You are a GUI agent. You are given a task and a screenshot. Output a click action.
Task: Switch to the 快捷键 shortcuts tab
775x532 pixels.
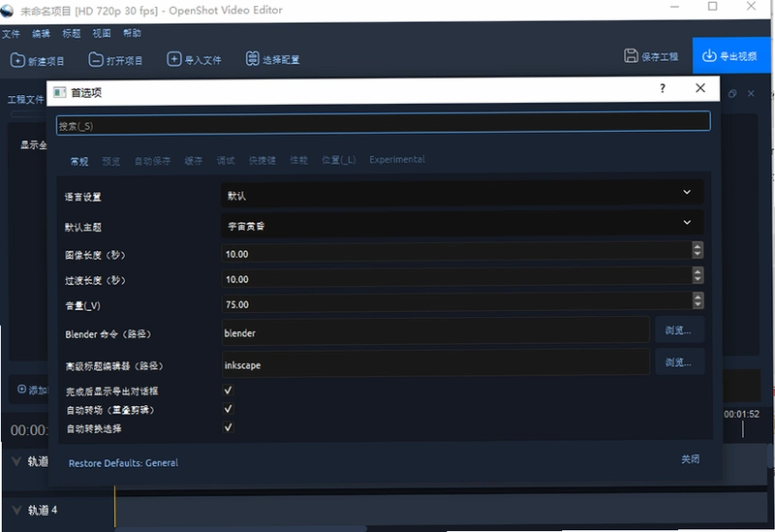tap(263, 160)
